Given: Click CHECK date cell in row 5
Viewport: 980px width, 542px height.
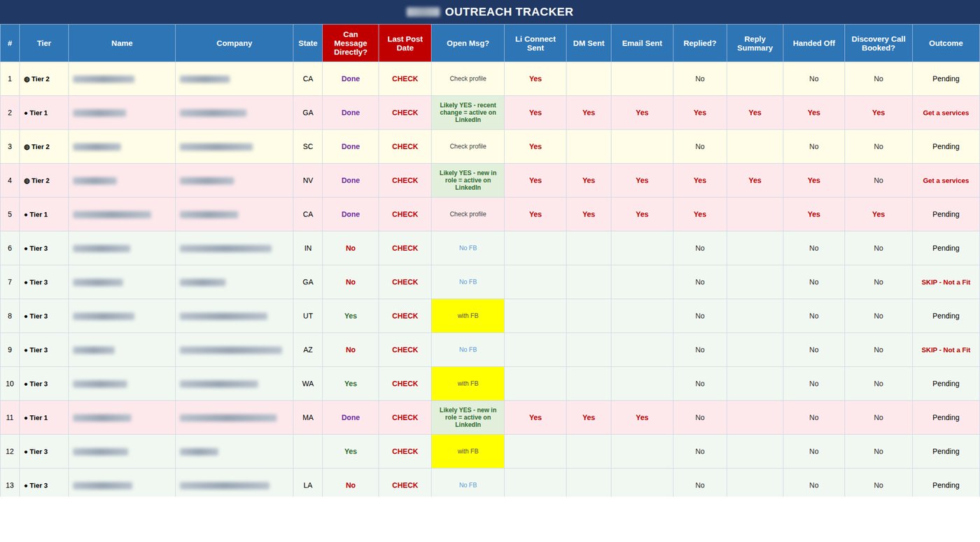Looking at the screenshot, I should (405, 214).
